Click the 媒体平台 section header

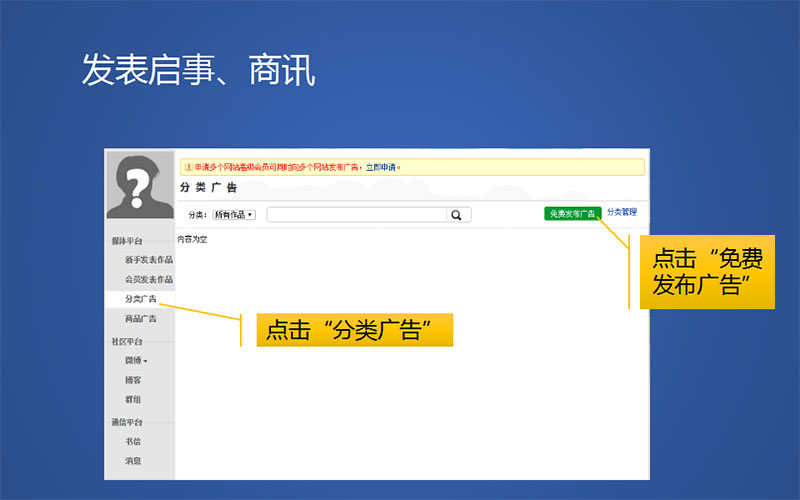click(127, 241)
